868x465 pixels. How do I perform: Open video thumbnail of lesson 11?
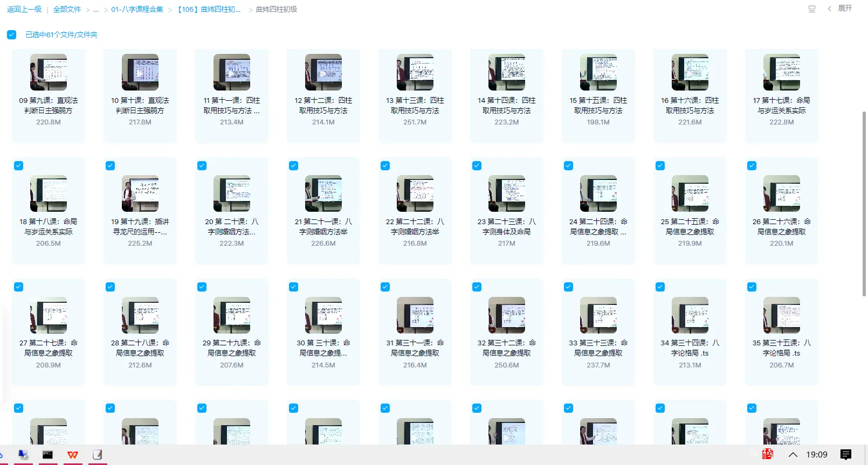(x=232, y=72)
